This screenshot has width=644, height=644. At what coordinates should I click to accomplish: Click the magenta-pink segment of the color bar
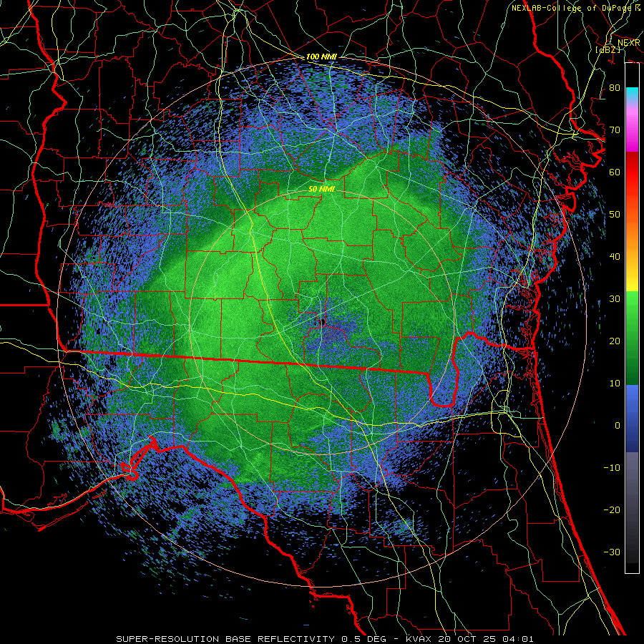point(632,127)
